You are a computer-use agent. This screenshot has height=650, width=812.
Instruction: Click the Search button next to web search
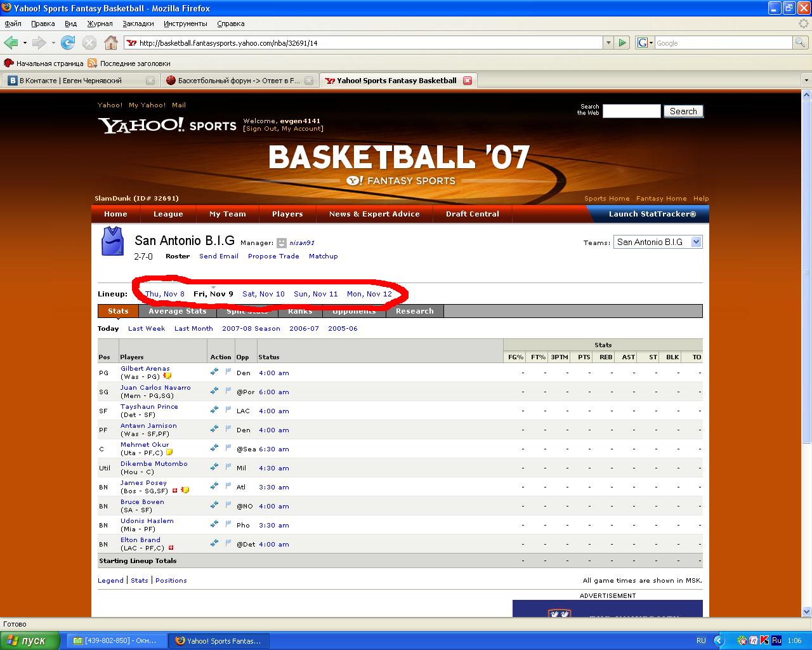[x=684, y=111]
